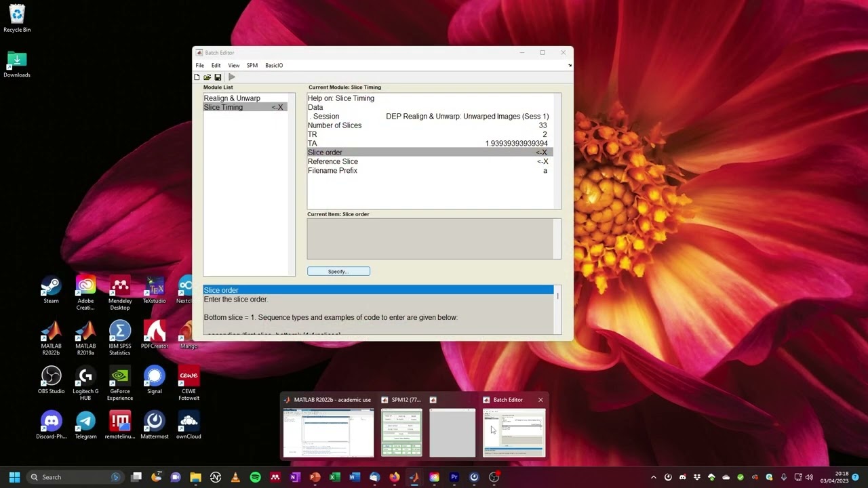Open TeXstudio desktop shortcut
The width and height of the screenshot is (868, 488).
[155, 290]
